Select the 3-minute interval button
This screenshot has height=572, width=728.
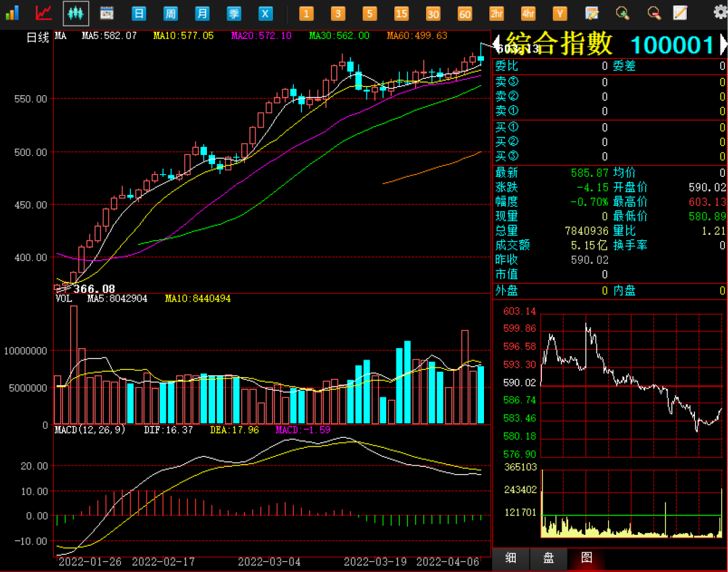pyautogui.click(x=338, y=14)
